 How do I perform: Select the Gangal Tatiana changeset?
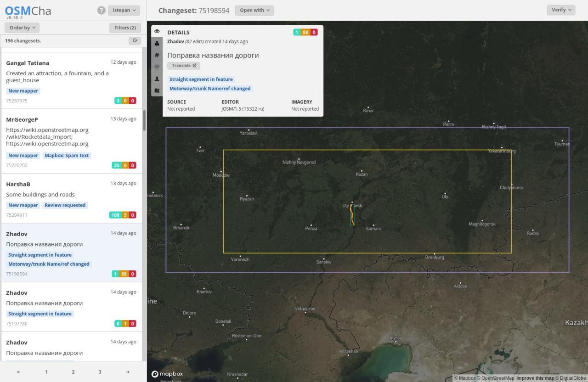coord(71,81)
